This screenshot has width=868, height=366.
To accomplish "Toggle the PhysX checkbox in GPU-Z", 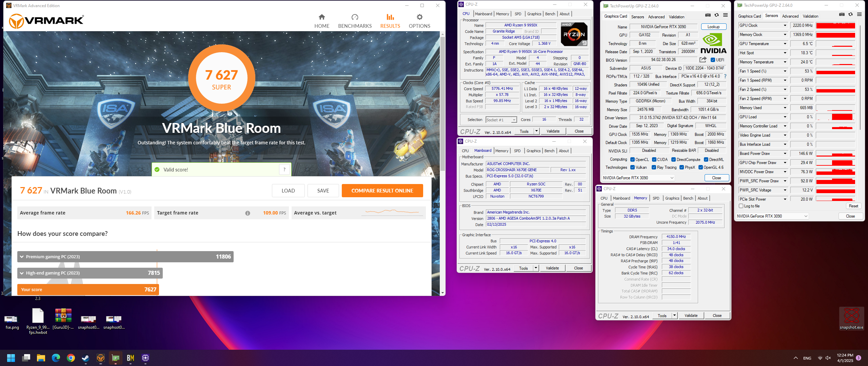I will click(x=682, y=167).
